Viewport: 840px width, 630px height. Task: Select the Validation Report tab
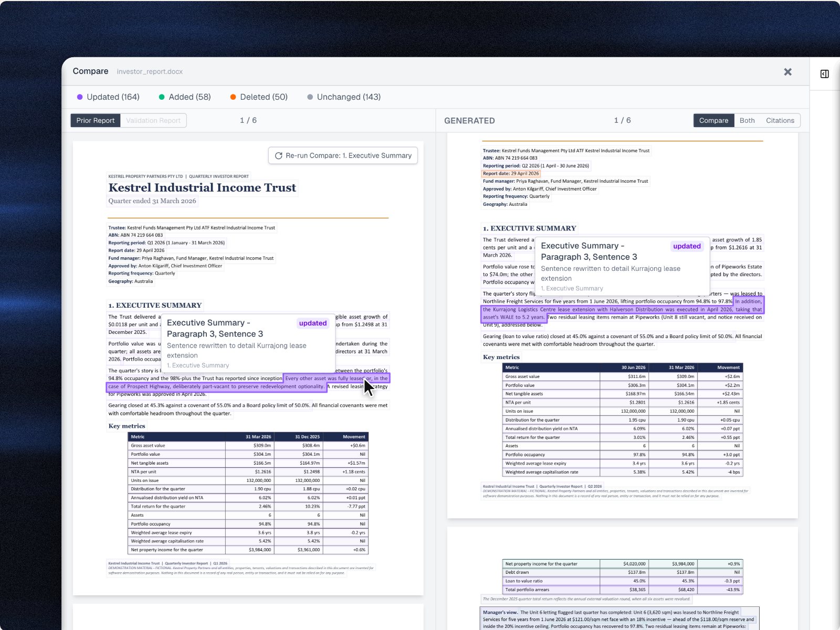(153, 120)
